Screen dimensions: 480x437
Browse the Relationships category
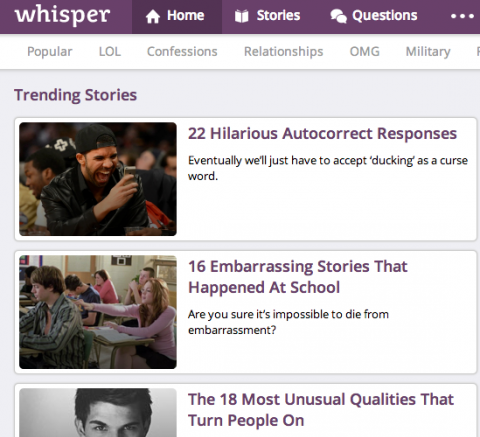click(x=284, y=52)
